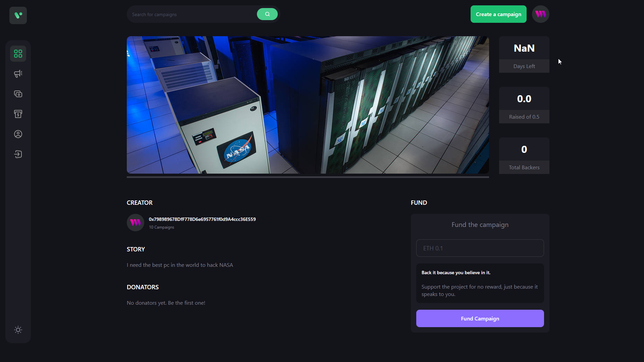Click inside the Search for campaigns field

pyautogui.click(x=191, y=14)
